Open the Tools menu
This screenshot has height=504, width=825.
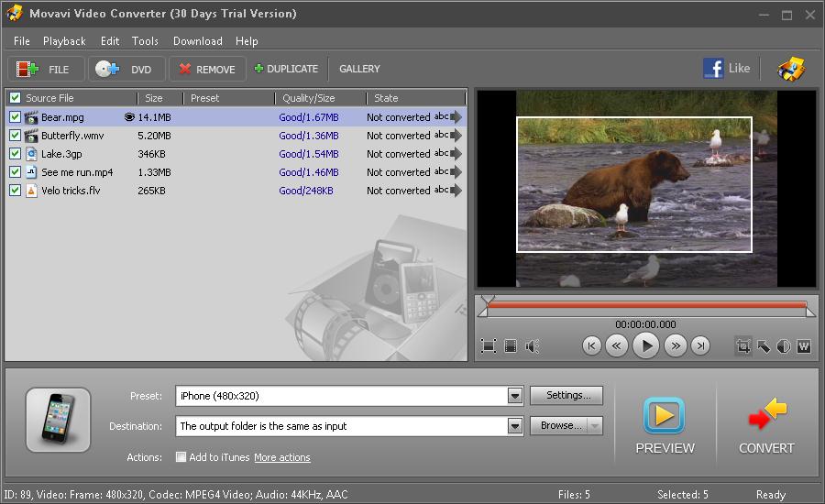coord(145,41)
